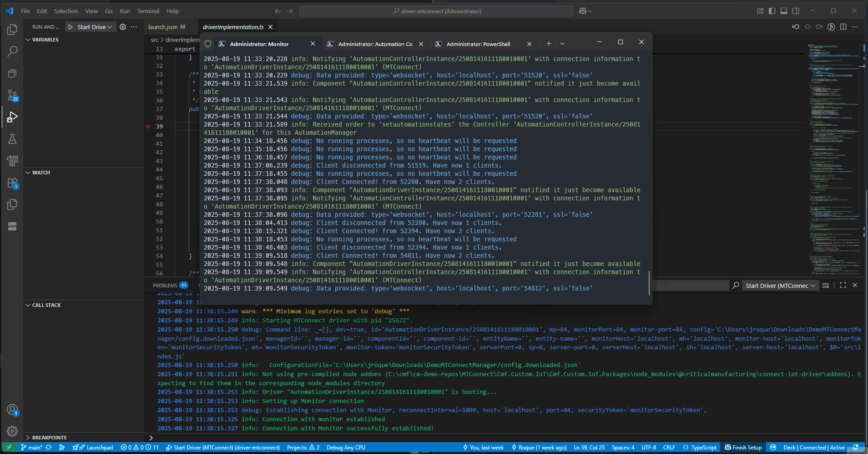Expand the collapsed row in debug console
868x454 pixels.
(x=151, y=438)
